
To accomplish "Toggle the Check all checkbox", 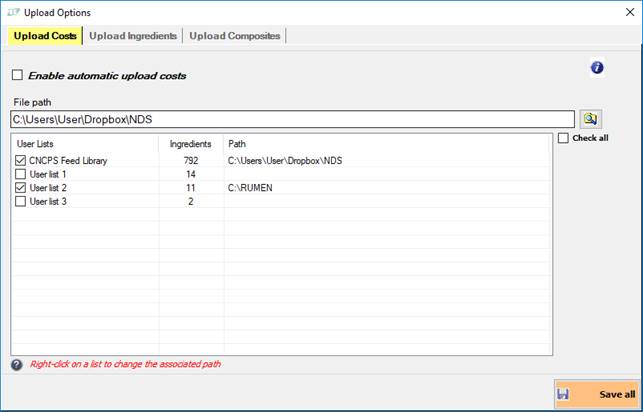I will point(564,138).
